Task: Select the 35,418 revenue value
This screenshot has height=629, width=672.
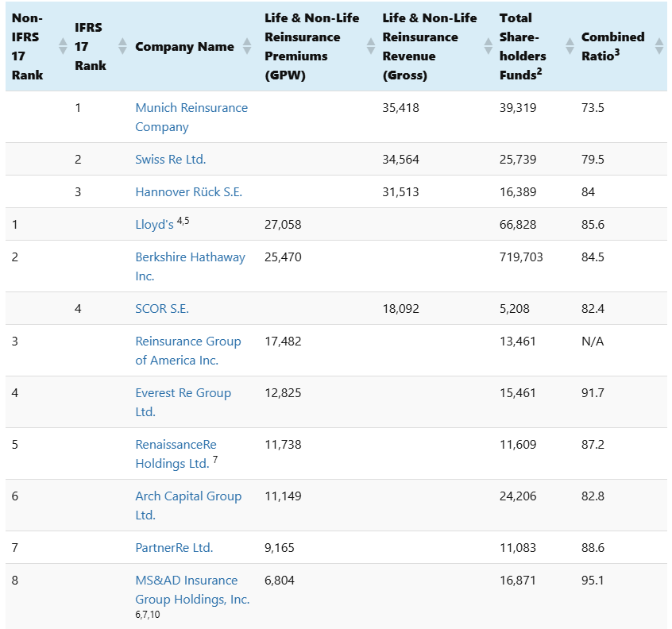Action: pyautogui.click(x=400, y=107)
